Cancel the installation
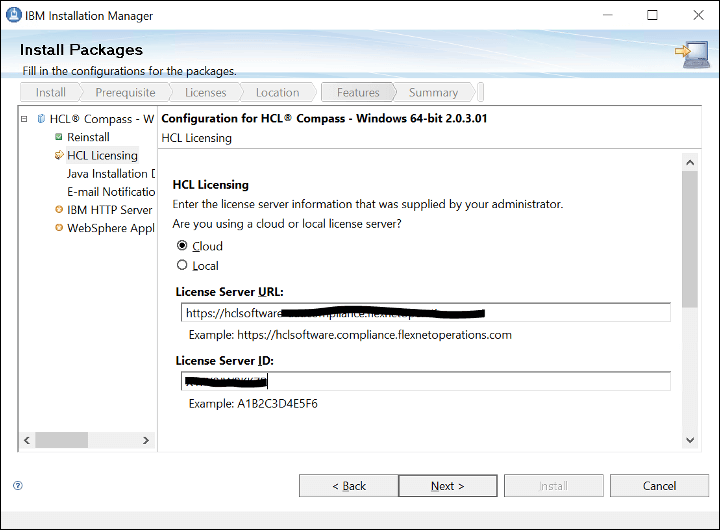Viewport: 720px width, 530px height. pos(659,486)
